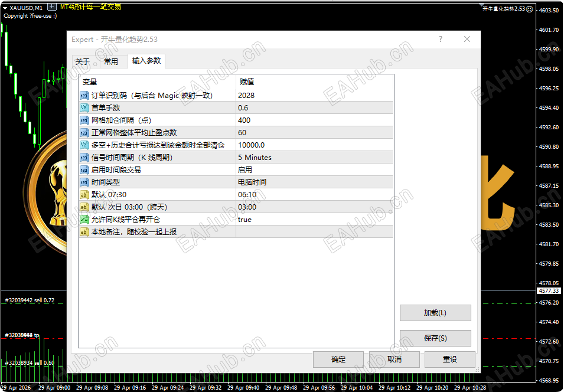Click the icon beside 订单识别码 row

(84, 96)
